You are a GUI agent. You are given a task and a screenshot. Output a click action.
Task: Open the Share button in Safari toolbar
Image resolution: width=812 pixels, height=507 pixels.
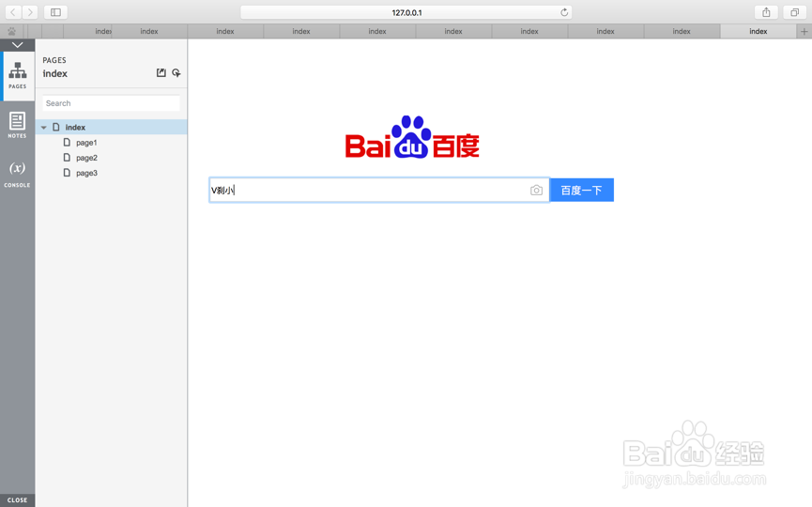[766, 12]
